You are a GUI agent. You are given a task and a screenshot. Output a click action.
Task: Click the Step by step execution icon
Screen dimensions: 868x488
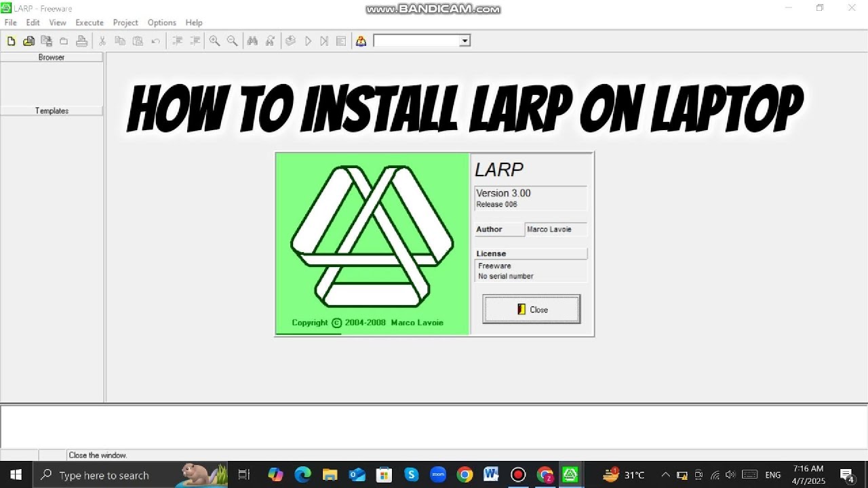324,41
